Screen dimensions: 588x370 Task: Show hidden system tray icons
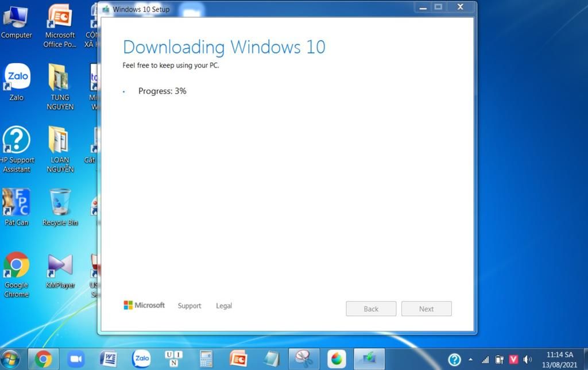471,360
